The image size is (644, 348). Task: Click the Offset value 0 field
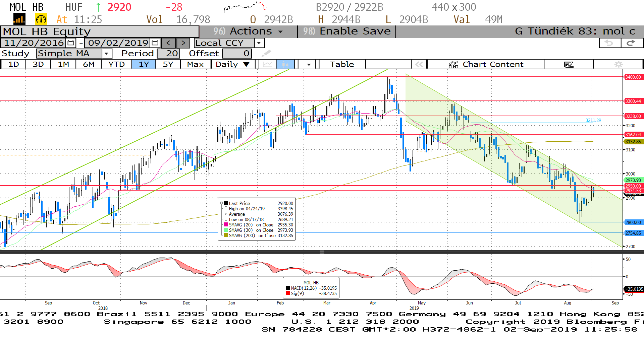[x=237, y=53]
